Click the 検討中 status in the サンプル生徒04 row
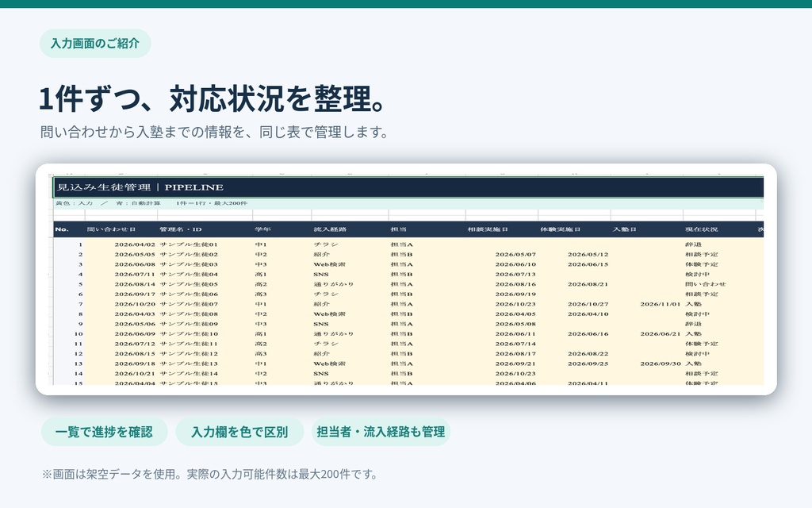The height and width of the screenshot is (508, 812). pyautogui.click(x=698, y=274)
